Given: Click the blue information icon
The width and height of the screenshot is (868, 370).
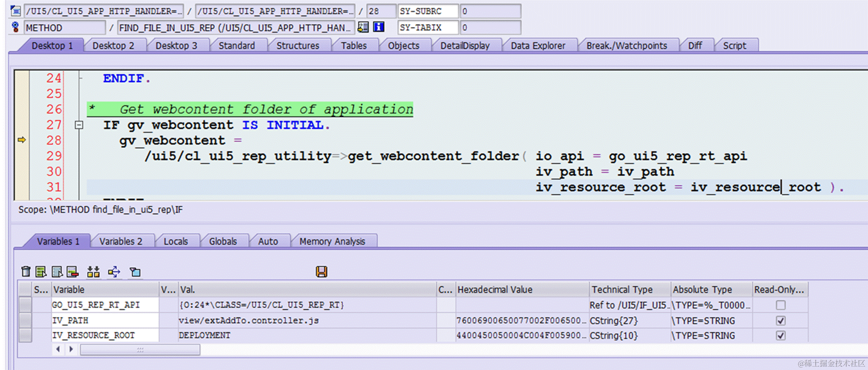Looking at the screenshot, I should point(378,28).
